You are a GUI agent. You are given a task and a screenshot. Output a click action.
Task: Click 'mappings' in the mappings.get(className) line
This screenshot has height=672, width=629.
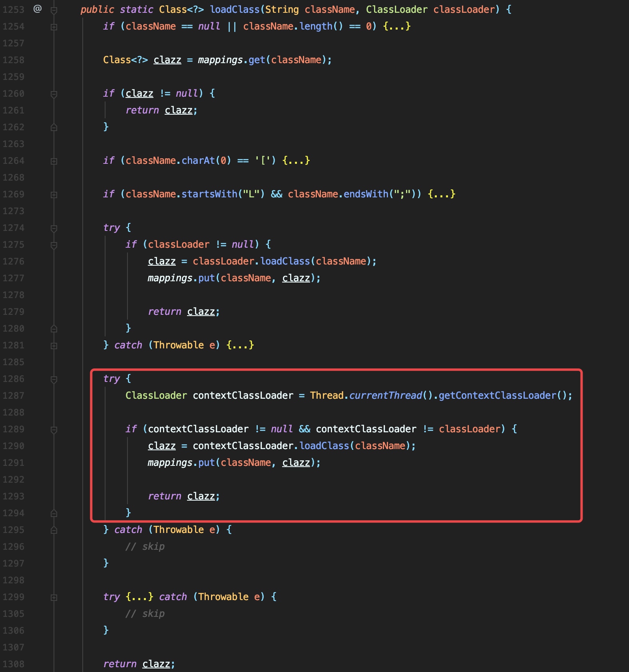point(220,60)
